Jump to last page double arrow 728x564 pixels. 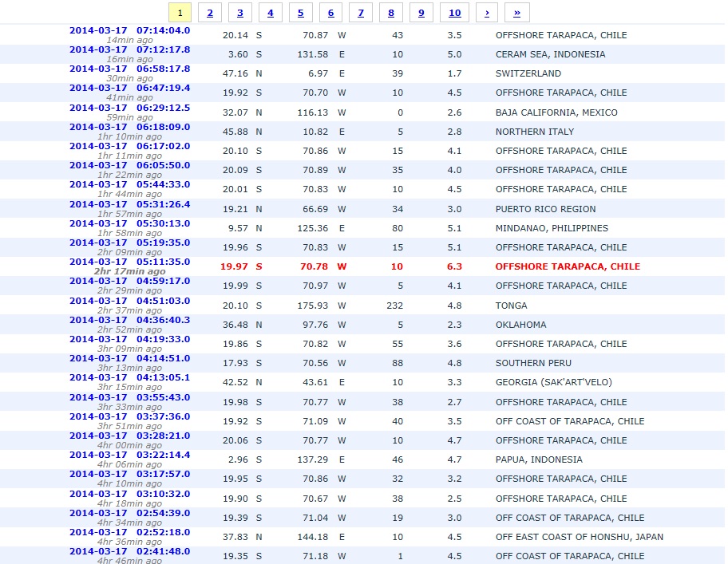click(x=516, y=13)
